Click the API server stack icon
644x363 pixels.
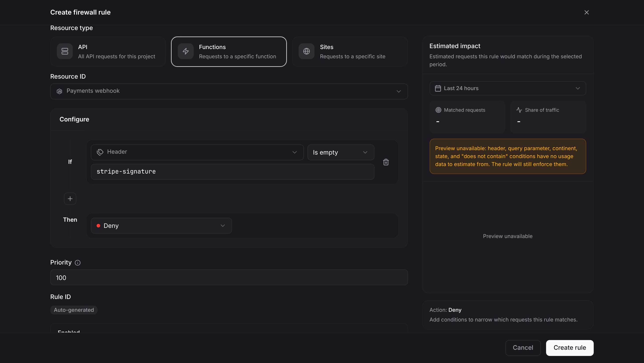click(65, 51)
